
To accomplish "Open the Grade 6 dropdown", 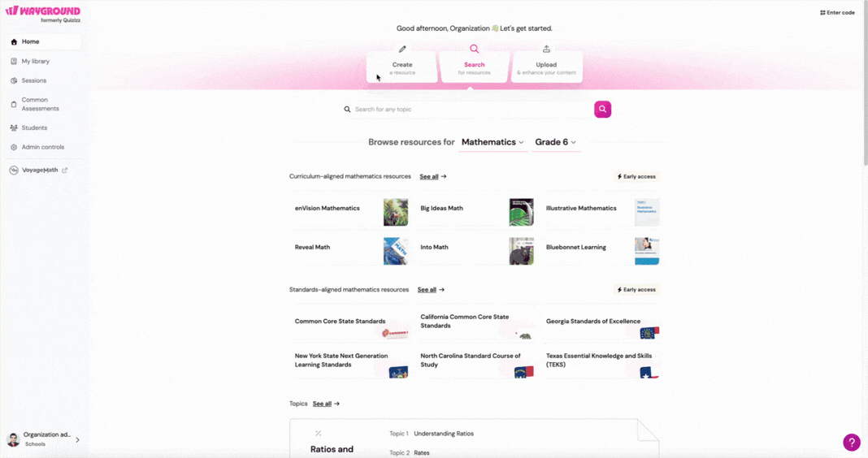I will click(556, 142).
